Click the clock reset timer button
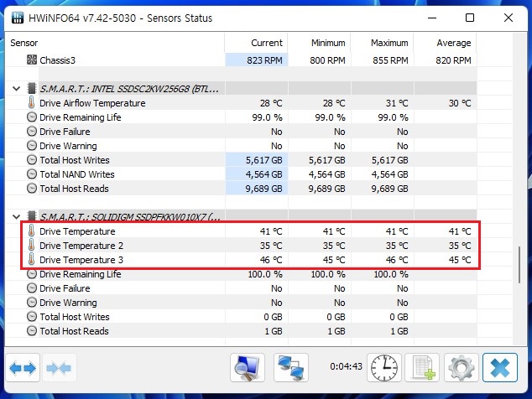 [x=384, y=368]
